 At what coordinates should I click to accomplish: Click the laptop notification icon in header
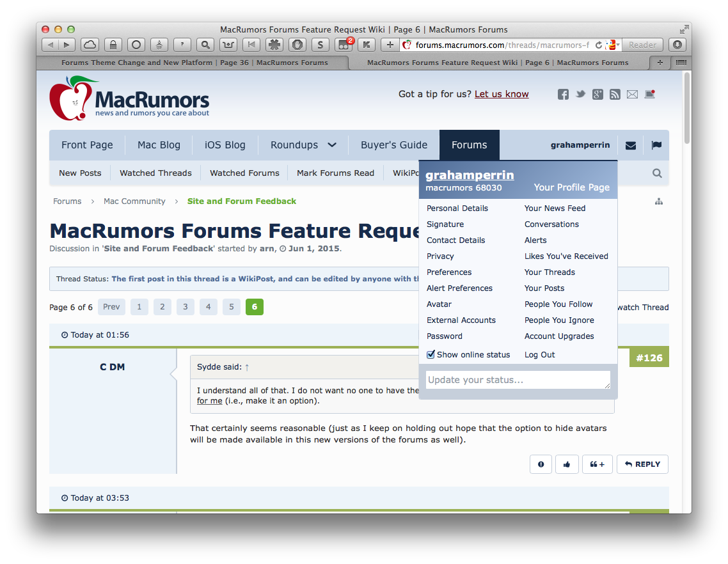(649, 95)
